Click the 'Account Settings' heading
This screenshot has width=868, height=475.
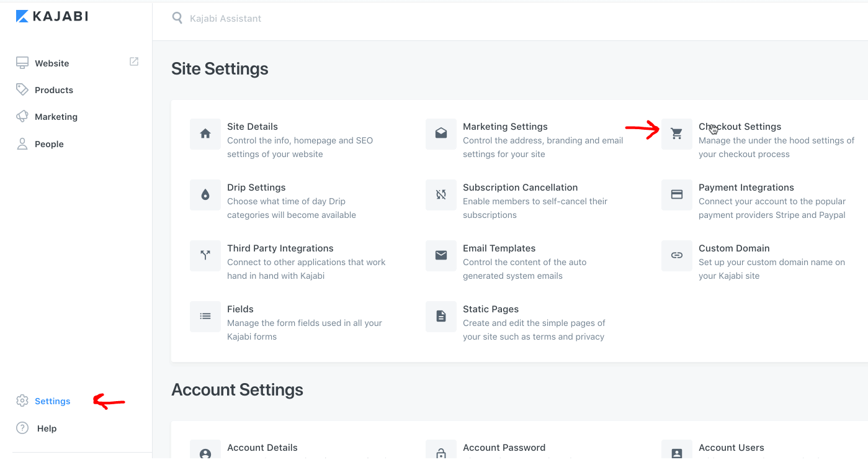click(237, 390)
